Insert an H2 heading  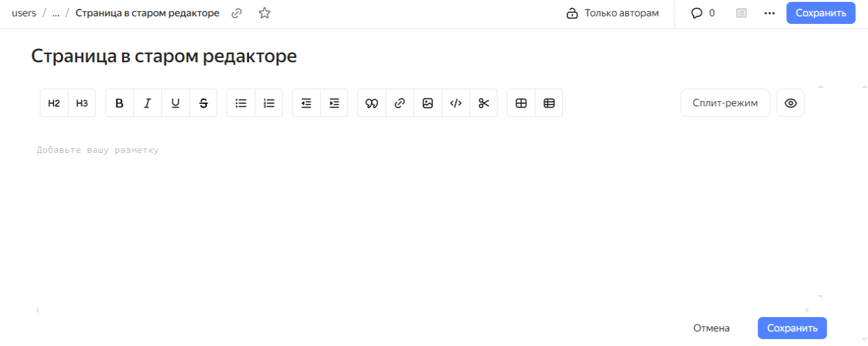54,103
